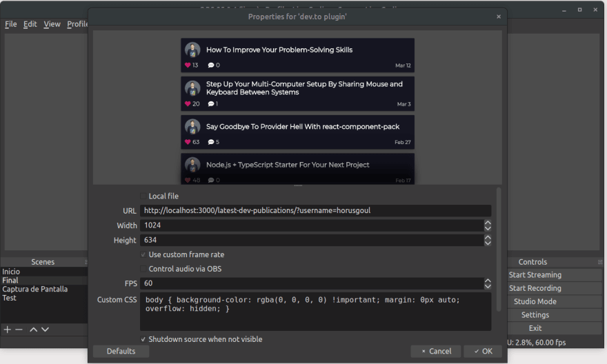
Task: Remove selected scene with minus icon
Action: (19, 330)
